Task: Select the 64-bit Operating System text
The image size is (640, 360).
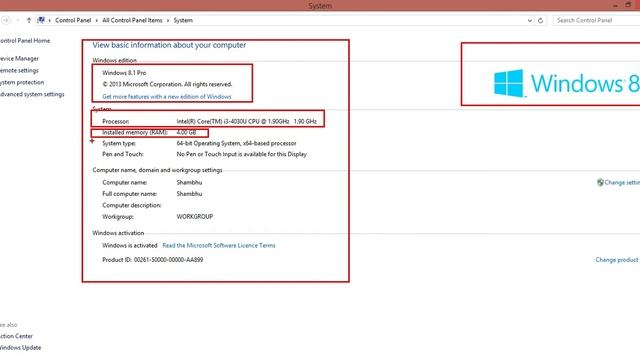Action: (x=236, y=143)
